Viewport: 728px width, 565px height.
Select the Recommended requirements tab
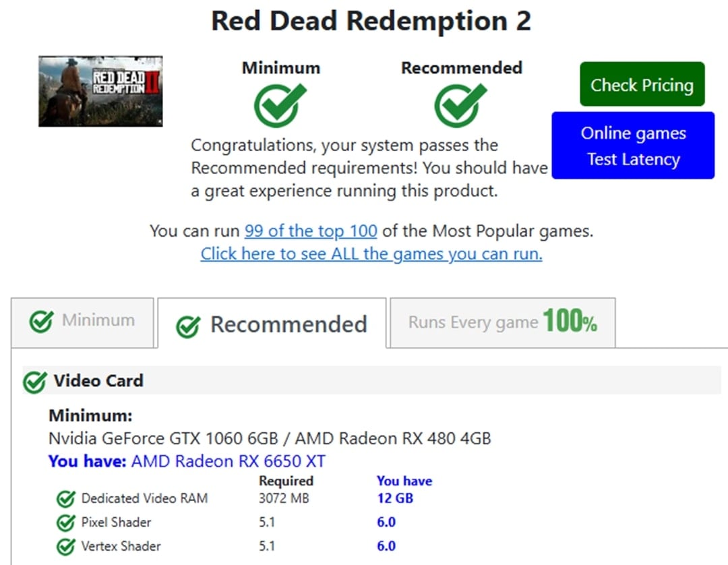coord(272,324)
